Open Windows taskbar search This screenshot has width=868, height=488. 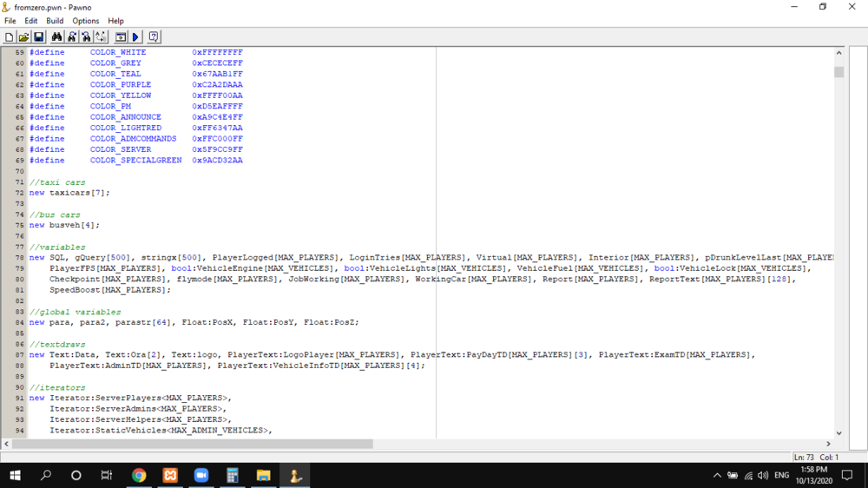coord(46,475)
